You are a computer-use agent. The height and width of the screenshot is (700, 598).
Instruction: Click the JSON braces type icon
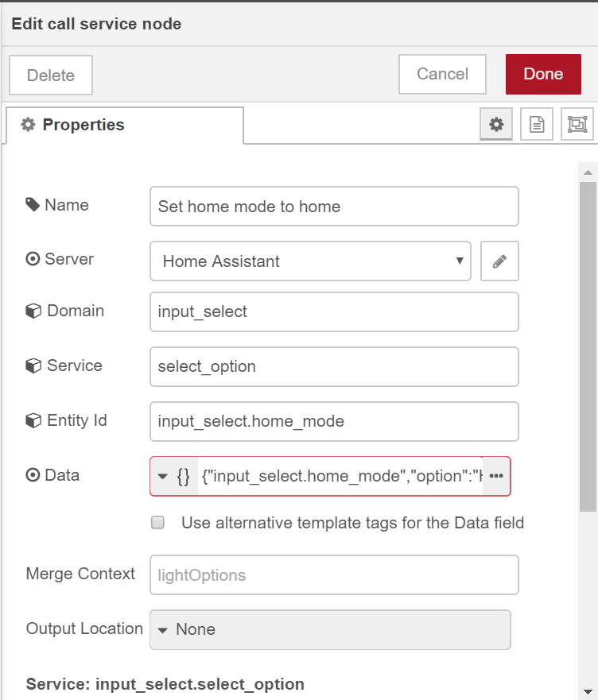183,476
